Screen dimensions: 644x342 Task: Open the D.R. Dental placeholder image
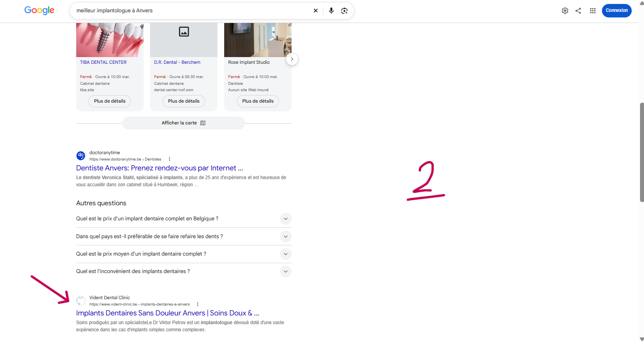point(184,40)
